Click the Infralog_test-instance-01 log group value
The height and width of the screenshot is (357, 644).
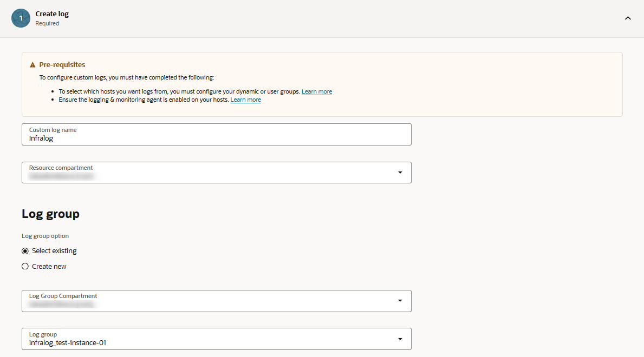[x=68, y=343]
